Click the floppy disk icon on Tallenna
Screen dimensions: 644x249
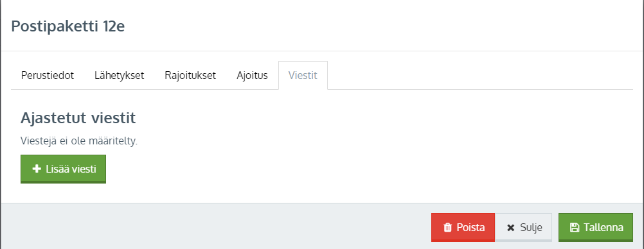coord(574,227)
